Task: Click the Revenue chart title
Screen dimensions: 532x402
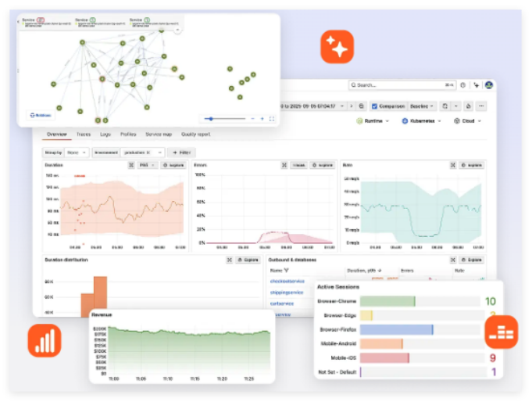Action: coord(102,315)
